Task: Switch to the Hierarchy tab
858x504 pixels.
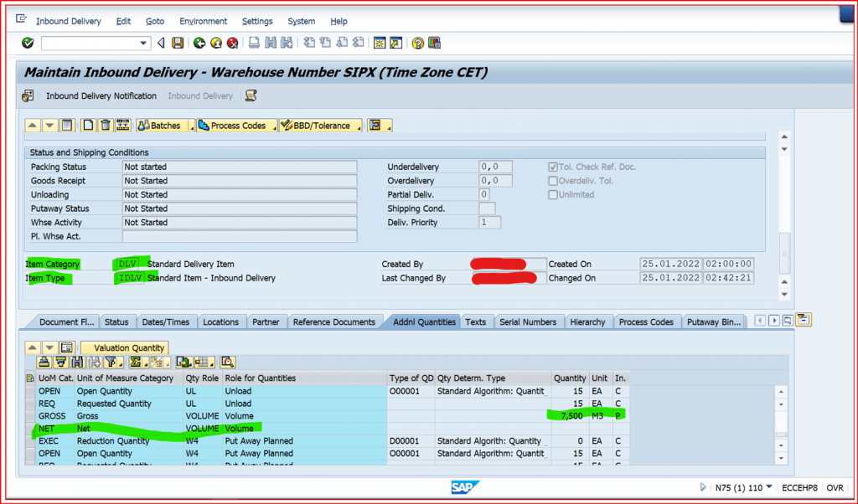Action: pos(587,322)
